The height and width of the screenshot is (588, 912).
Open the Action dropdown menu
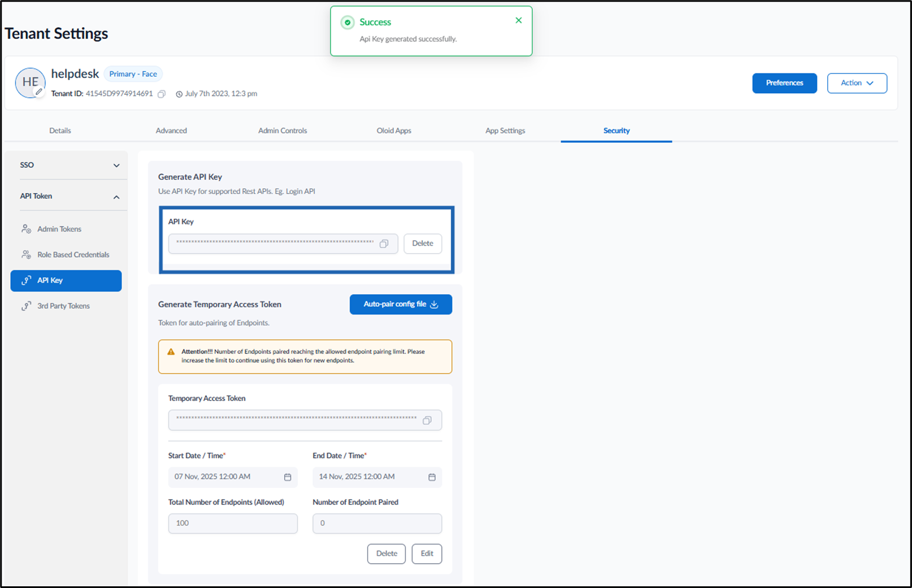[x=857, y=83]
